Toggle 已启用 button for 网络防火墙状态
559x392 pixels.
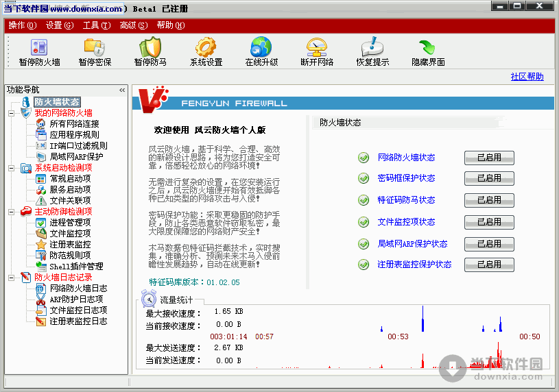click(x=489, y=158)
